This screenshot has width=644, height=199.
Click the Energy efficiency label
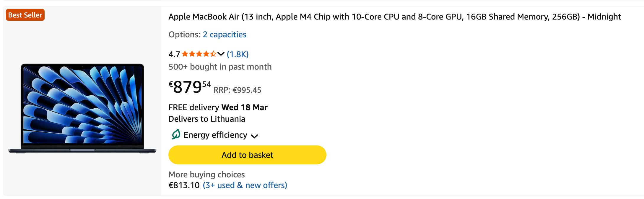pyautogui.click(x=215, y=135)
